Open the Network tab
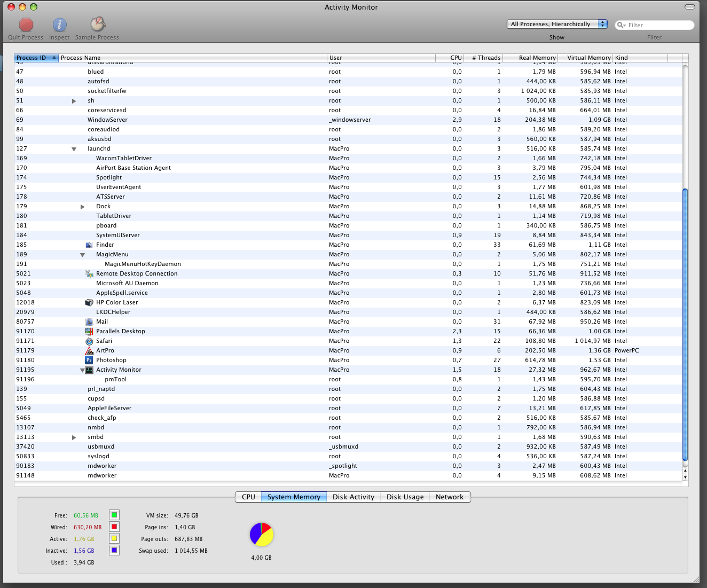The image size is (707, 588). coord(450,497)
